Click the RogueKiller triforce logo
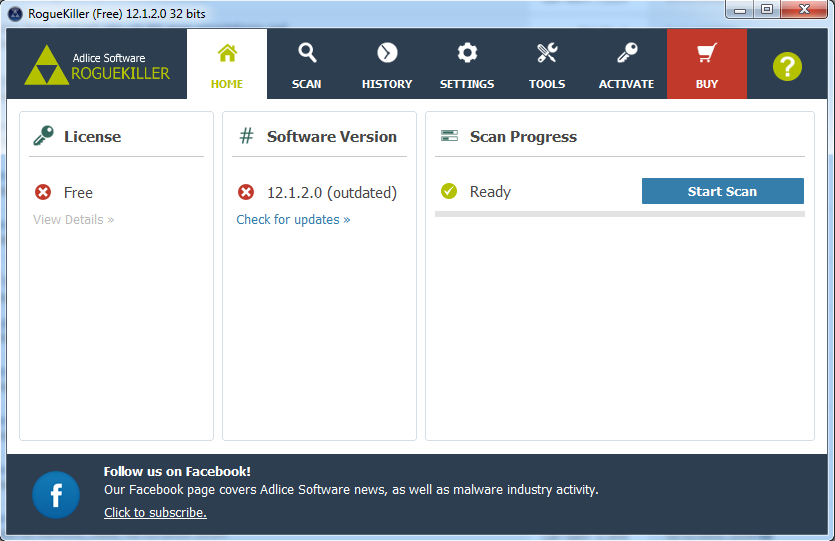 (44, 65)
